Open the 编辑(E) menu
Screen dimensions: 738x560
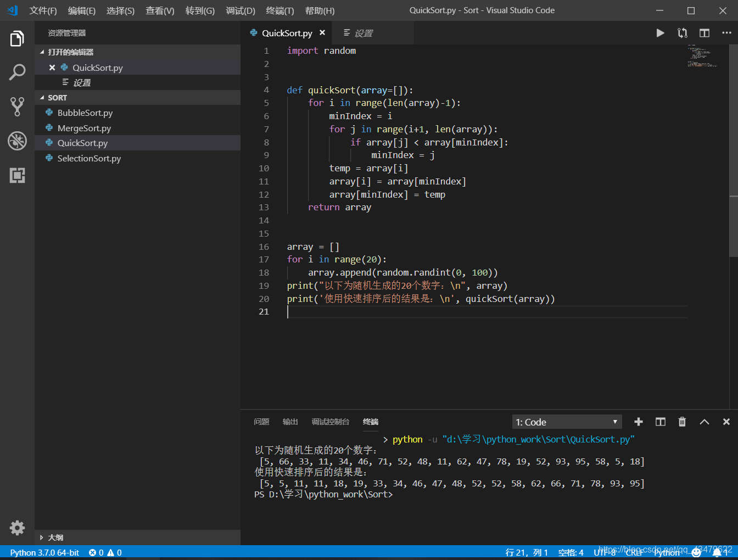click(x=82, y=10)
